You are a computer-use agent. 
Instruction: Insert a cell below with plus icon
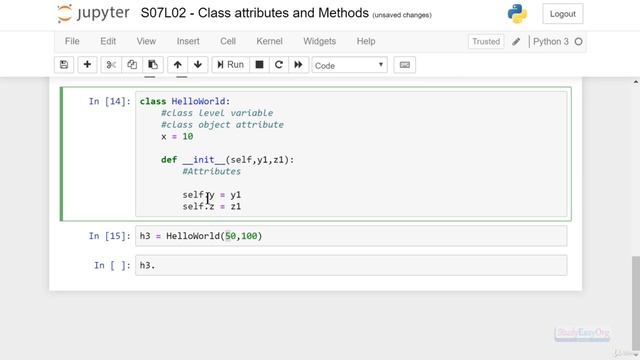coord(87,65)
